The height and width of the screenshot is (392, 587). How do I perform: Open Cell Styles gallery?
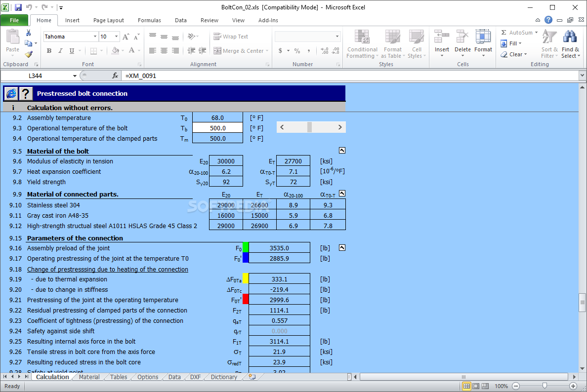pyautogui.click(x=417, y=44)
